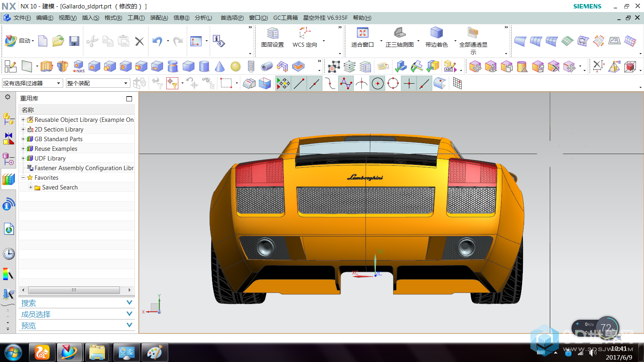The height and width of the screenshot is (362, 644).
Task: Insert a yellow Sphere primitive
Action: pos(235,66)
